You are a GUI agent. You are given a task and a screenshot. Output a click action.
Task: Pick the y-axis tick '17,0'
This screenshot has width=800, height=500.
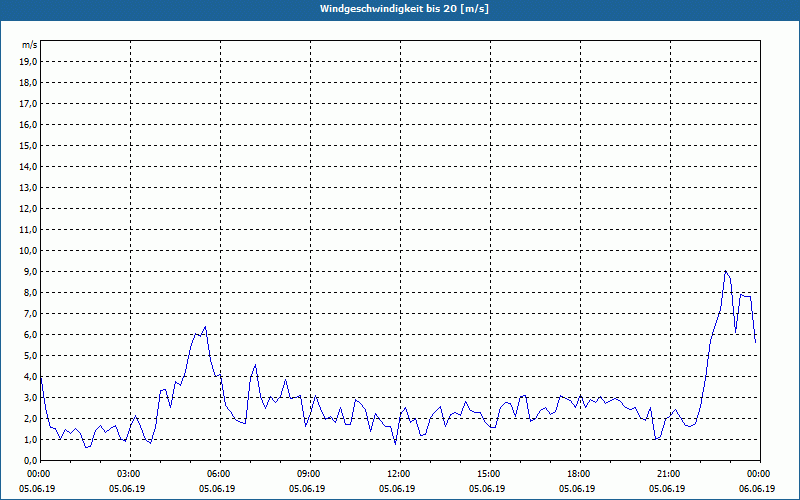(x=28, y=104)
